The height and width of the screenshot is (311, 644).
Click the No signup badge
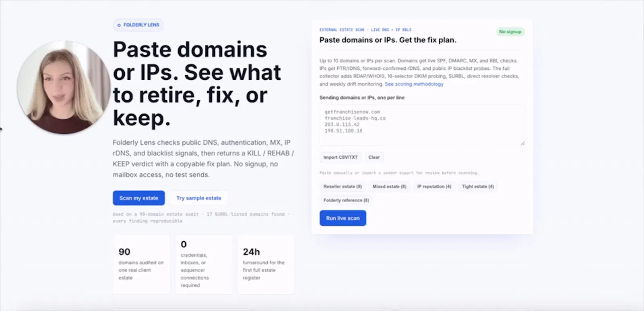(510, 31)
